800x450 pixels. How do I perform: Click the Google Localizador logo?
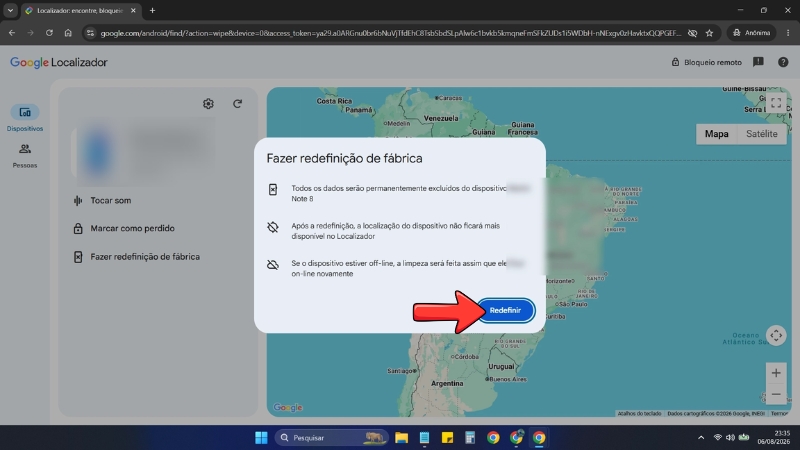[59, 62]
